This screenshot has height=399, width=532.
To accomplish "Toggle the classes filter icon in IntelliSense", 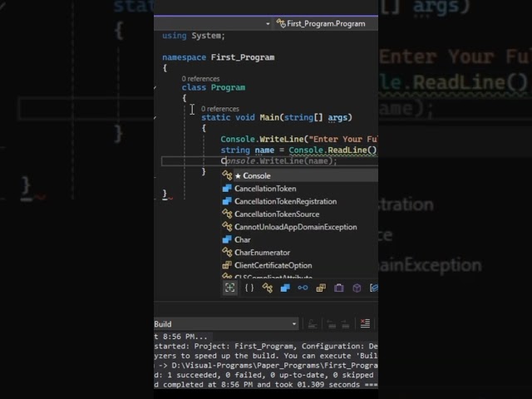I will pos(268,288).
